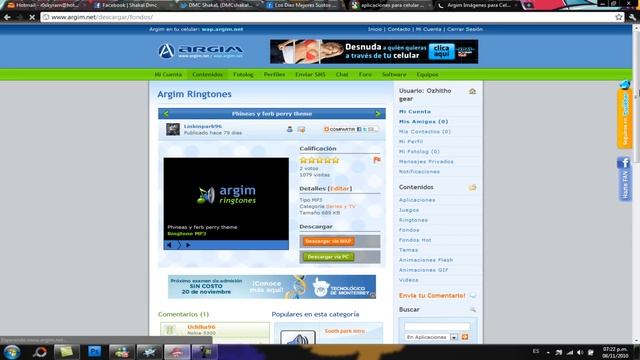Click the volume icon in system tray

580,352
